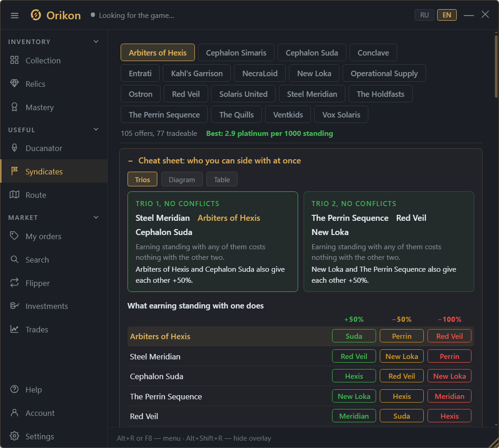Click the Red Veil table row label
Screen dimensions: 499x448
pyautogui.click(x=144, y=416)
